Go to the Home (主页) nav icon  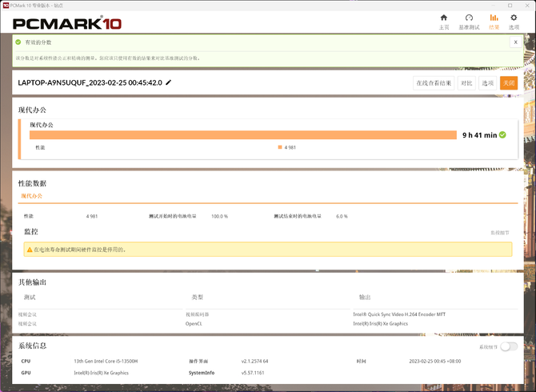click(x=444, y=18)
